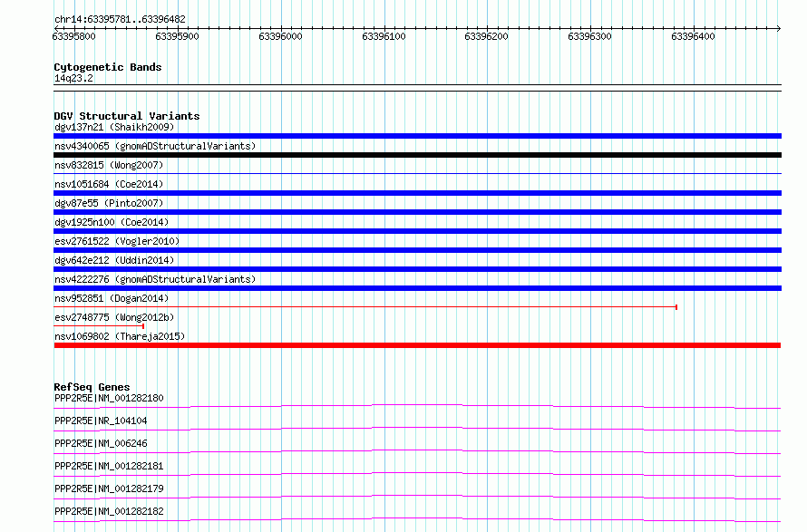Click the short red line under esv2748775

click(x=99, y=326)
